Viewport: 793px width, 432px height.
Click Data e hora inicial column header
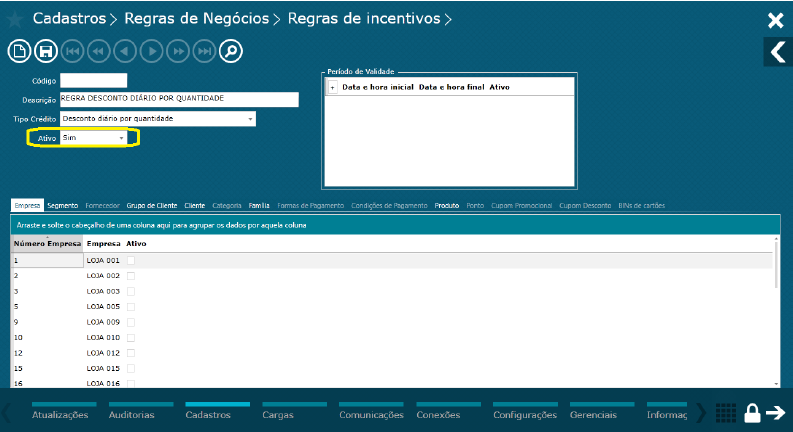coord(378,88)
